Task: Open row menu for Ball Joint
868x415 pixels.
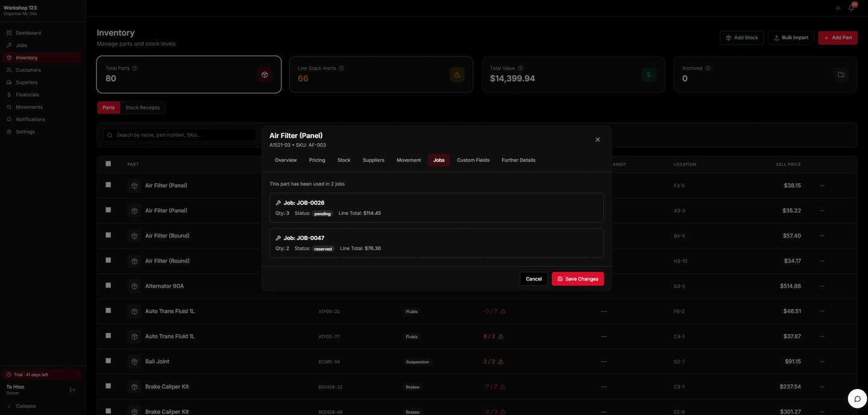Action: [x=822, y=361]
